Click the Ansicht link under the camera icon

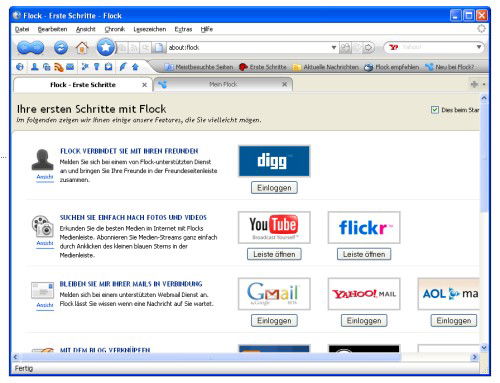[x=45, y=243]
